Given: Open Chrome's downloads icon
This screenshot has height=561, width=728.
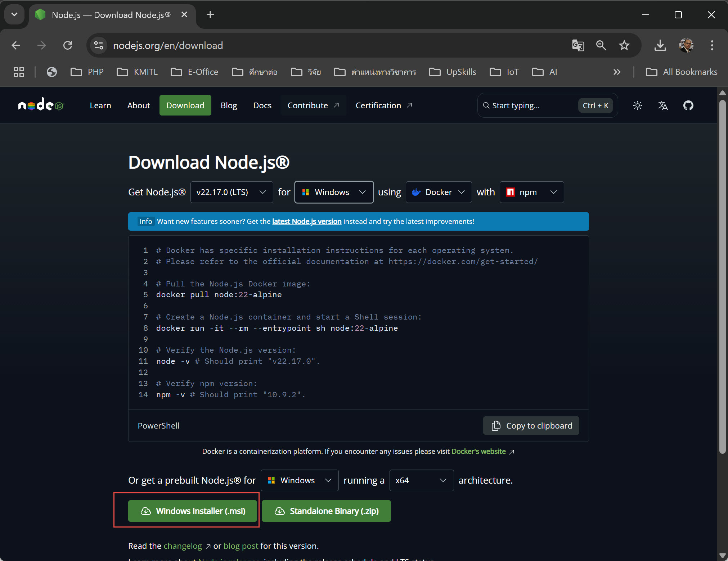Looking at the screenshot, I should tap(660, 45).
